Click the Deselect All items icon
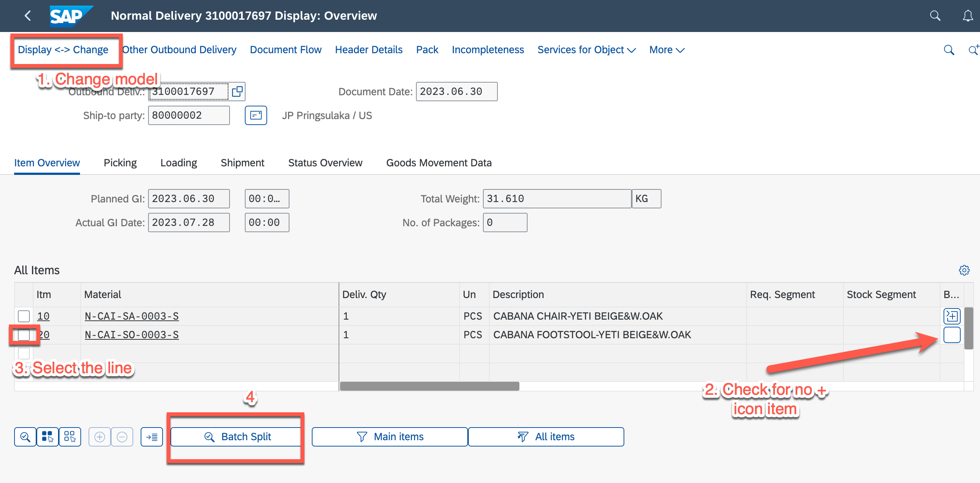Viewport: 980px width, 483px height. click(70, 436)
